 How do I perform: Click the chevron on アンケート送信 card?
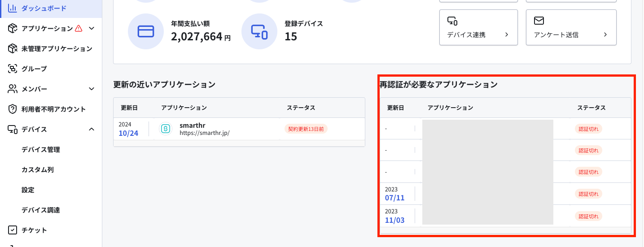(605, 35)
